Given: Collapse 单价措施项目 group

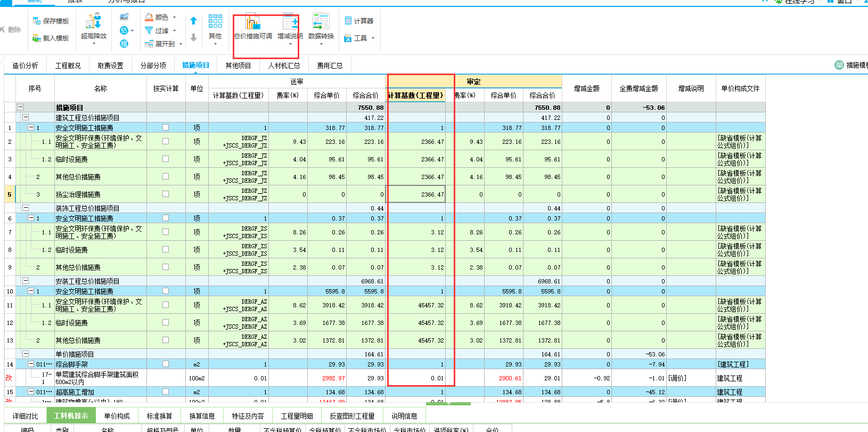Looking at the screenshot, I should [x=25, y=354].
